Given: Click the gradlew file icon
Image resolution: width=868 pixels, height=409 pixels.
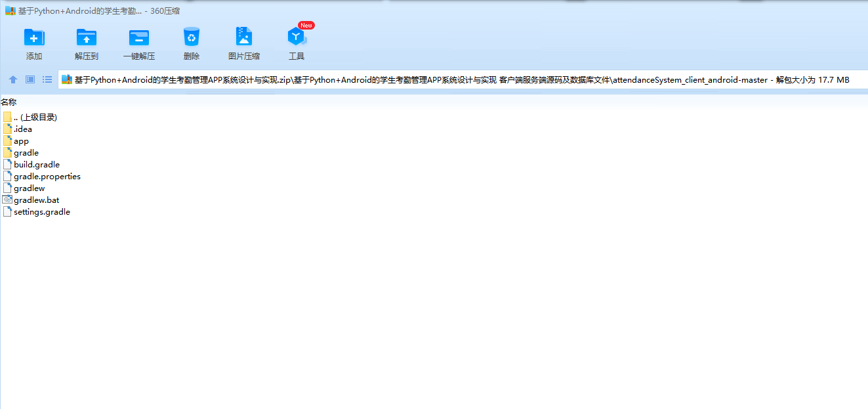Looking at the screenshot, I should 7,188.
